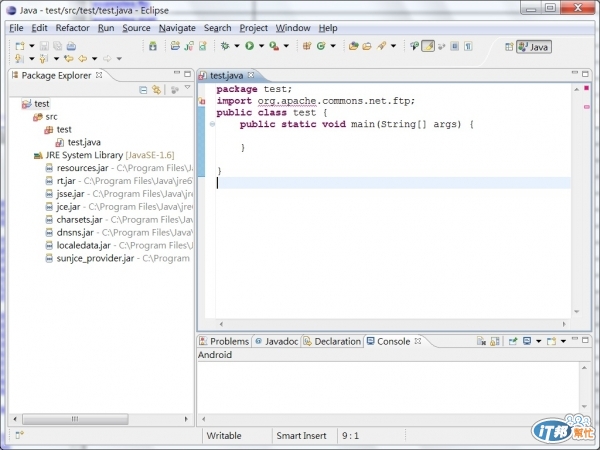Click the Run External Tools icon

point(274,46)
